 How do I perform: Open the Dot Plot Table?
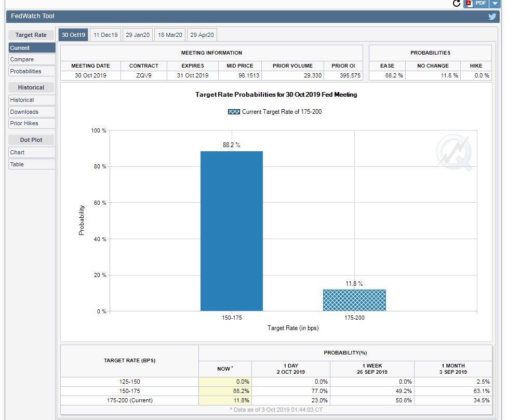(32, 164)
